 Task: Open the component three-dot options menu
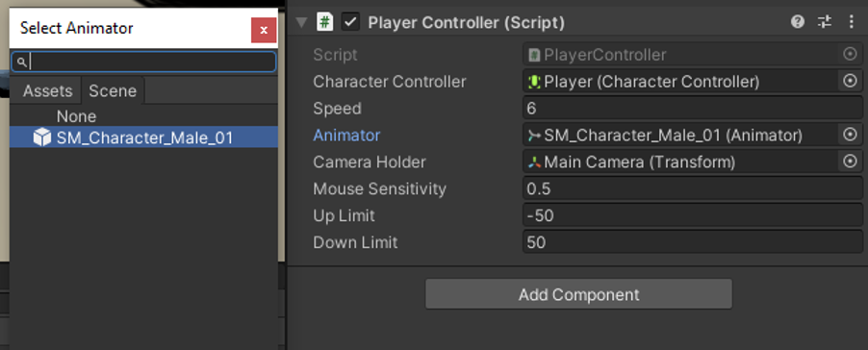(x=852, y=22)
